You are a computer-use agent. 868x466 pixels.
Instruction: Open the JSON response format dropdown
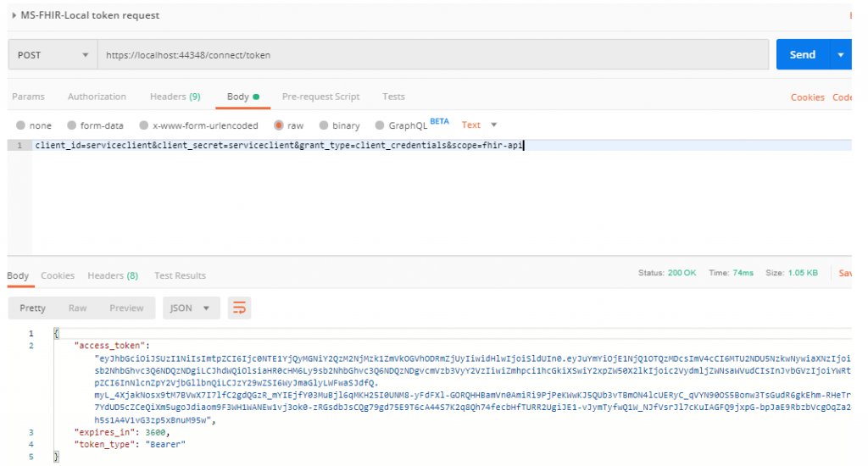click(191, 308)
